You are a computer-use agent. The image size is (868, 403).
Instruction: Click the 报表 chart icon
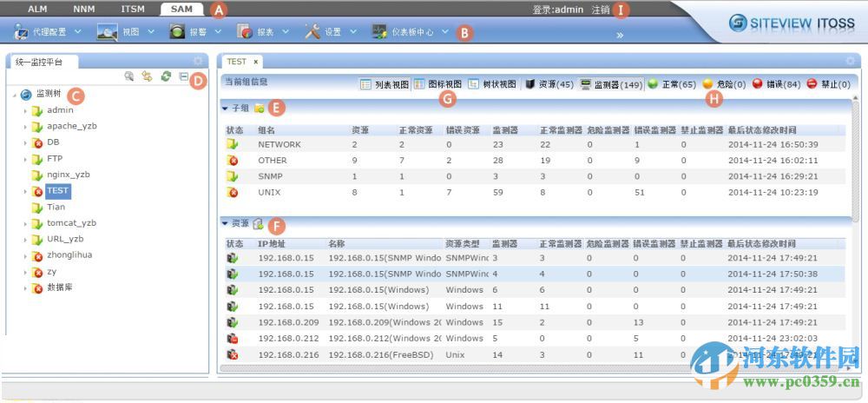pos(246,32)
